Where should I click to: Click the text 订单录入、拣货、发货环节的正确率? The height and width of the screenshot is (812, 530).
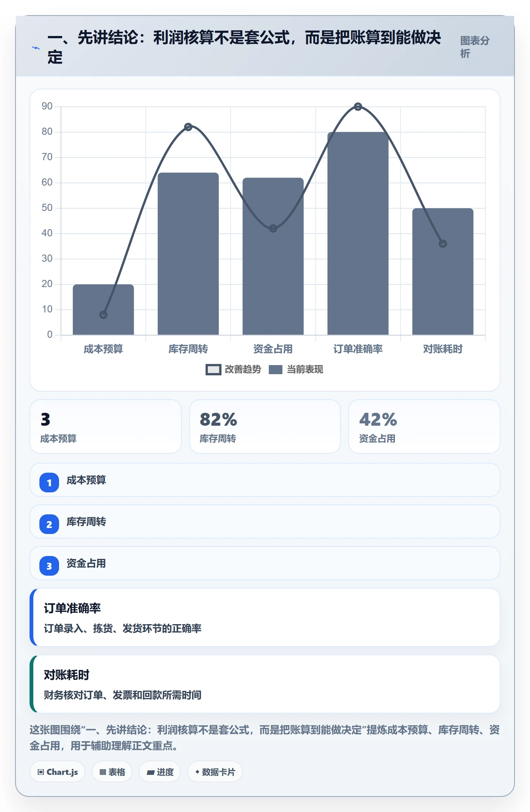pyautogui.click(x=123, y=629)
